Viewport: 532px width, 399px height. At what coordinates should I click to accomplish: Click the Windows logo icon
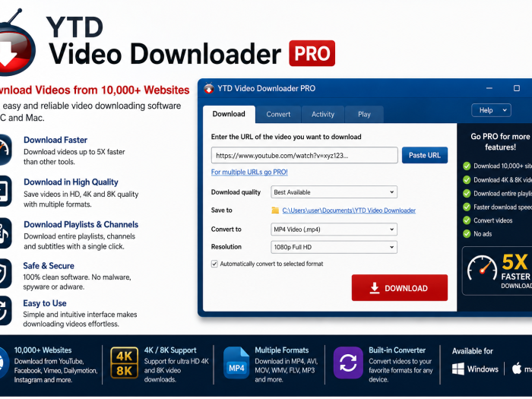pos(458,369)
